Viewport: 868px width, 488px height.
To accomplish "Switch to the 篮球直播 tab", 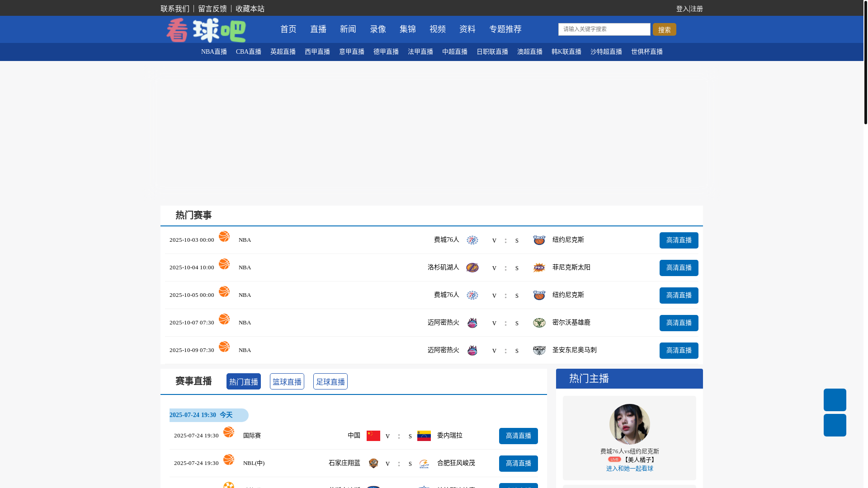I will point(287,381).
